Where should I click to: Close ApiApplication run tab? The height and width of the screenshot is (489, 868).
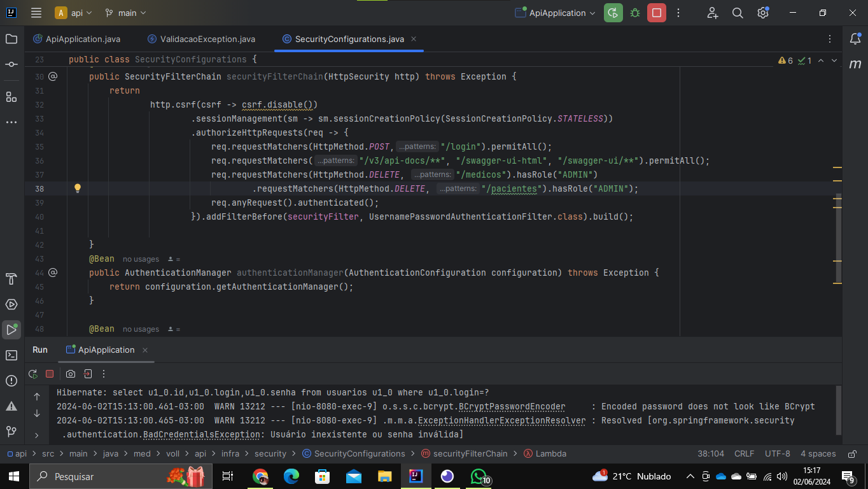click(145, 350)
